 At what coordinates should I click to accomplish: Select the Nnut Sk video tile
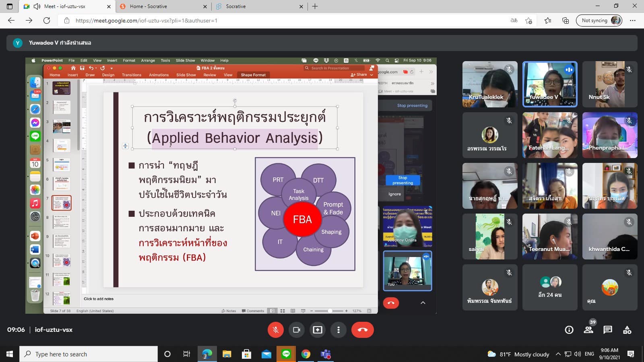(610, 84)
